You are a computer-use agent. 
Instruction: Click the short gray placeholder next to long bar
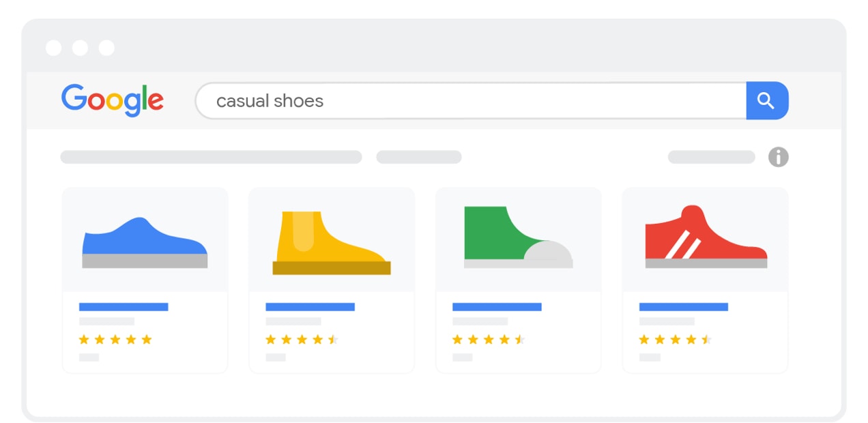tap(419, 157)
